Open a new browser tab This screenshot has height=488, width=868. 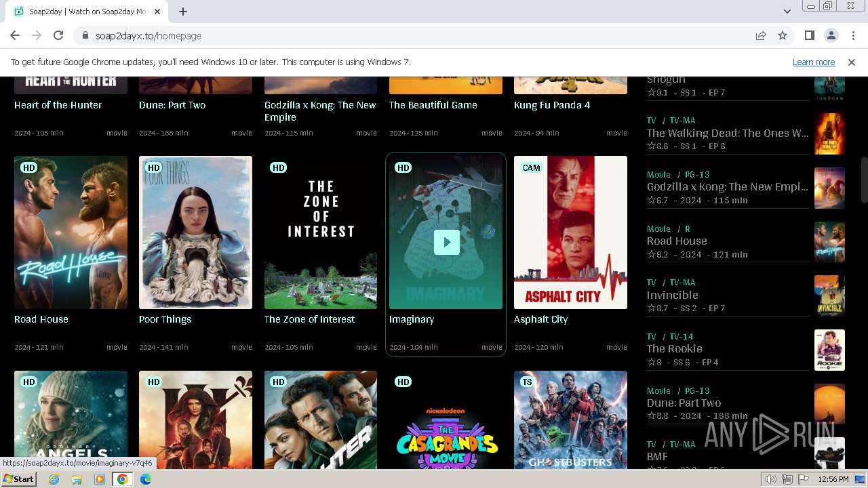pyautogui.click(x=183, y=12)
